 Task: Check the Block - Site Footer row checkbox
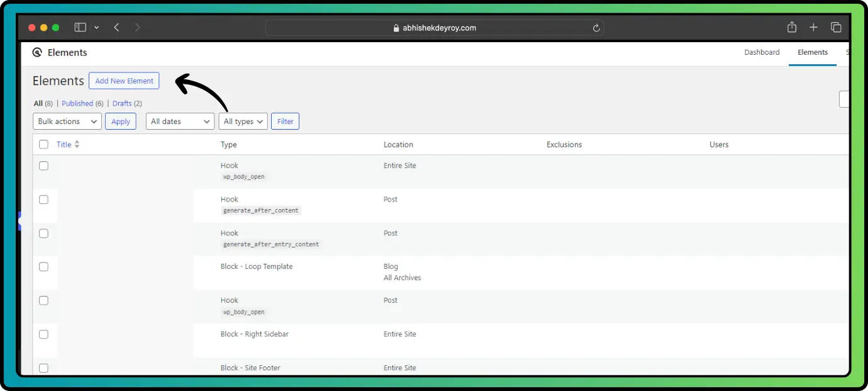tap(43, 368)
